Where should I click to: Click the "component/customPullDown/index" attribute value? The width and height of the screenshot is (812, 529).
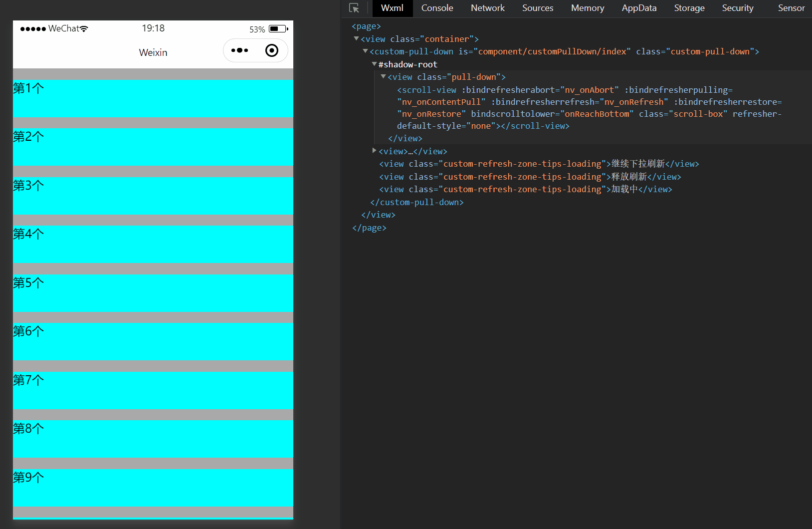552,51
